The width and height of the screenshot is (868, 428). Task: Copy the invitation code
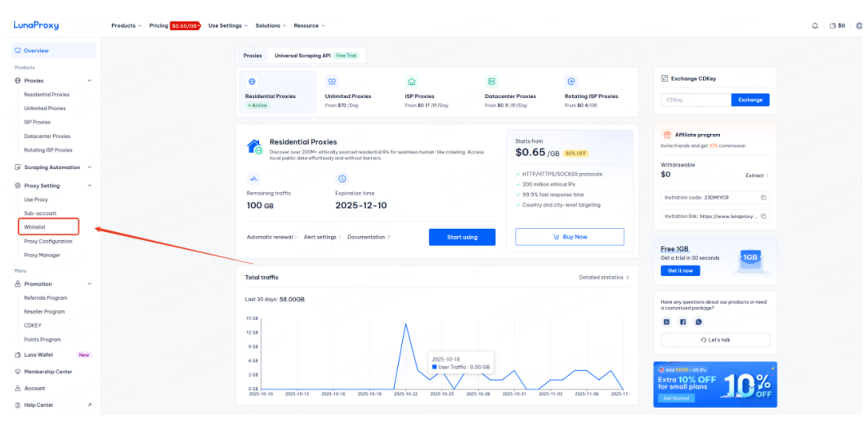763,198
